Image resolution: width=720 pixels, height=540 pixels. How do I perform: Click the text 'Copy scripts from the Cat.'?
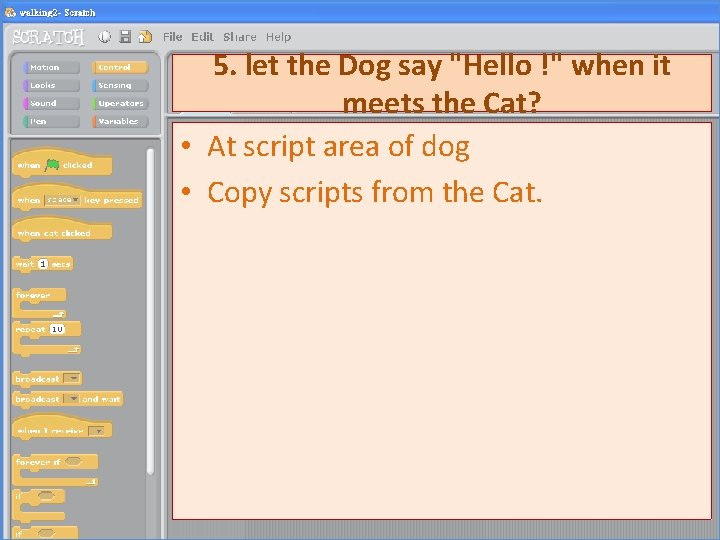point(375,192)
